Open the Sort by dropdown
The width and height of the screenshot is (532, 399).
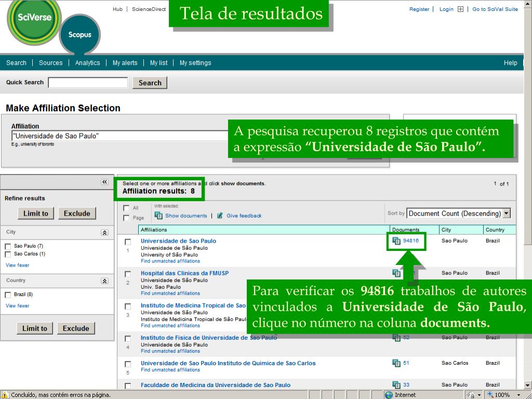coord(458,214)
